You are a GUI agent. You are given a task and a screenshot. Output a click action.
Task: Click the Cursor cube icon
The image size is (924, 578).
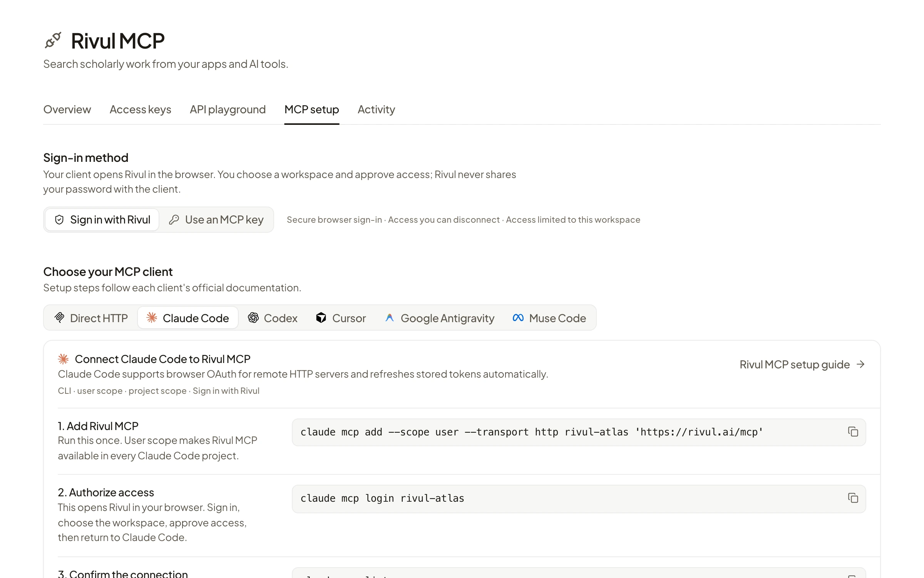321,318
